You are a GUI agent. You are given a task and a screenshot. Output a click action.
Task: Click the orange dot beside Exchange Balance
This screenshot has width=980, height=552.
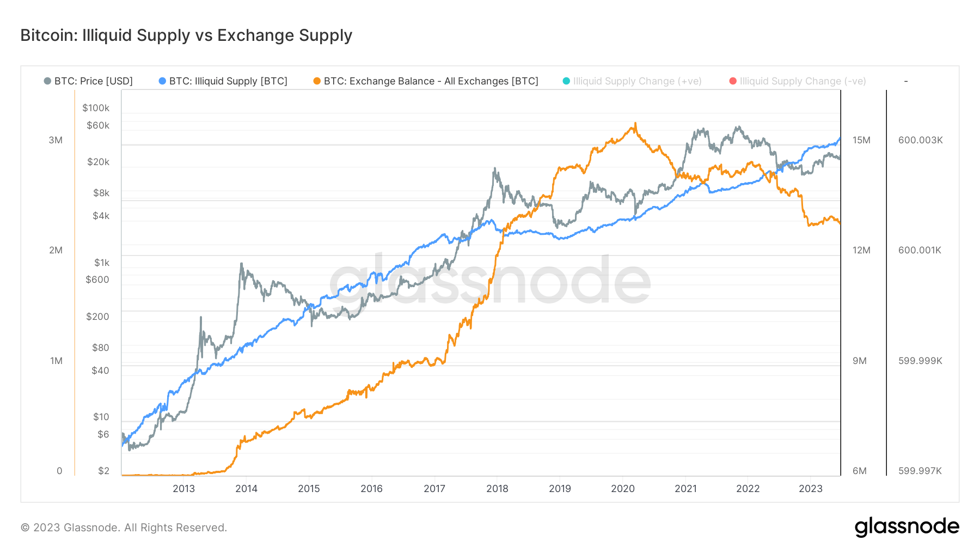tap(317, 81)
